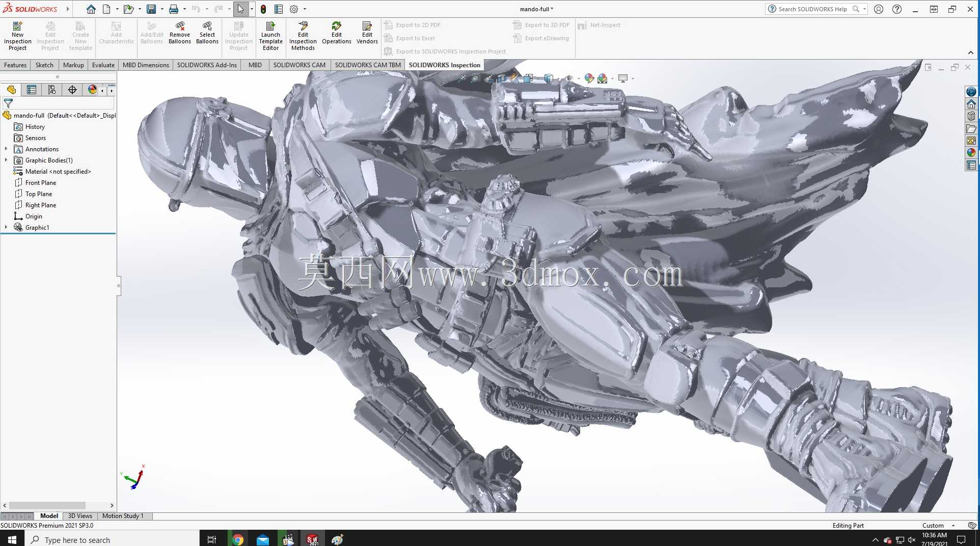
Task: Switch to the Features tab
Action: pos(15,65)
